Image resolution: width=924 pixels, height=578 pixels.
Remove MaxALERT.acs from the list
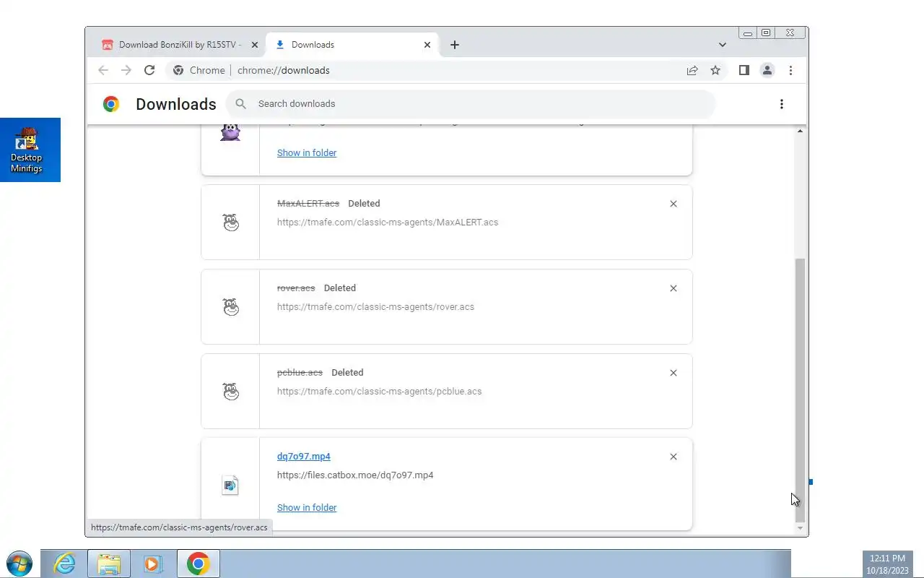tap(674, 204)
